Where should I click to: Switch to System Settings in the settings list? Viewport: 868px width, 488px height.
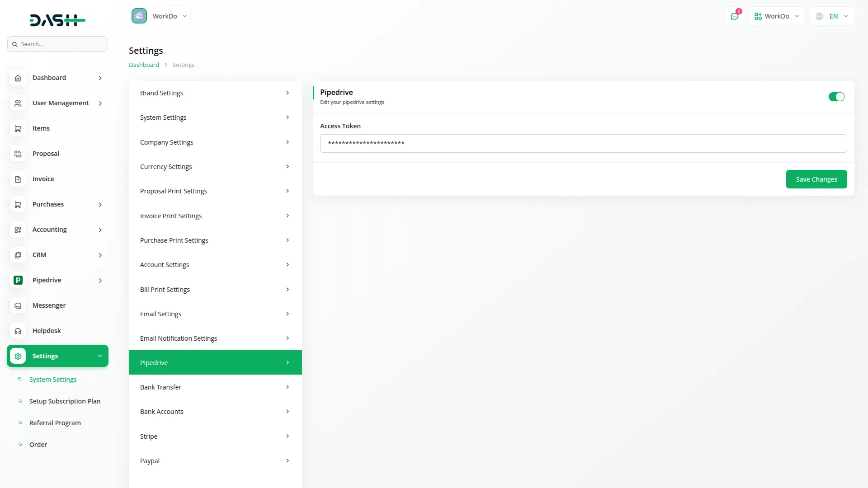[52, 379]
